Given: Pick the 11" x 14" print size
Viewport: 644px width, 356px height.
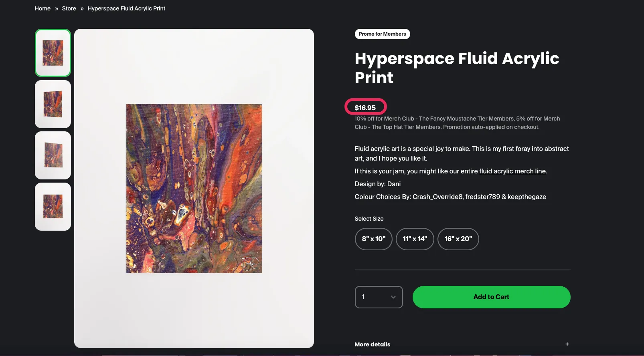Looking at the screenshot, I should click(415, 239).
